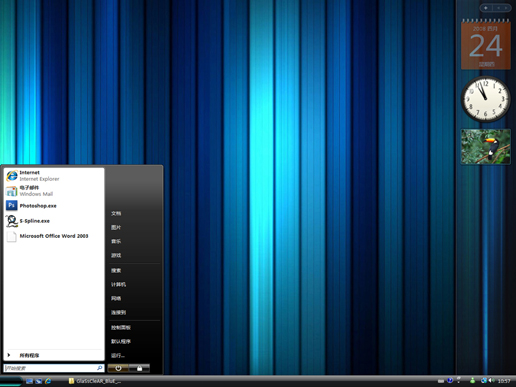Expand 所有程序 (All Programs) list
This screenshot has width=516, height=387.
[54, 355]
